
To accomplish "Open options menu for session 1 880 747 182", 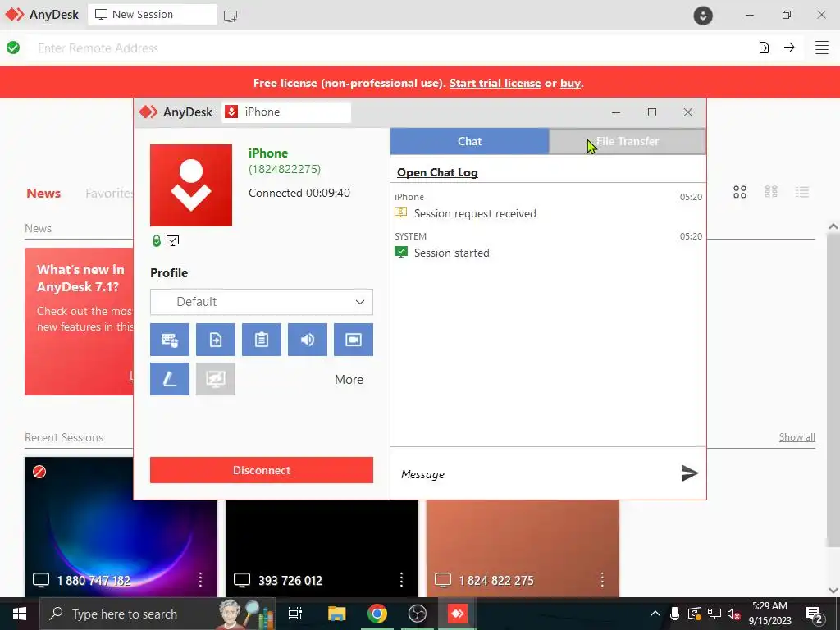I will [x=200, y=580].
